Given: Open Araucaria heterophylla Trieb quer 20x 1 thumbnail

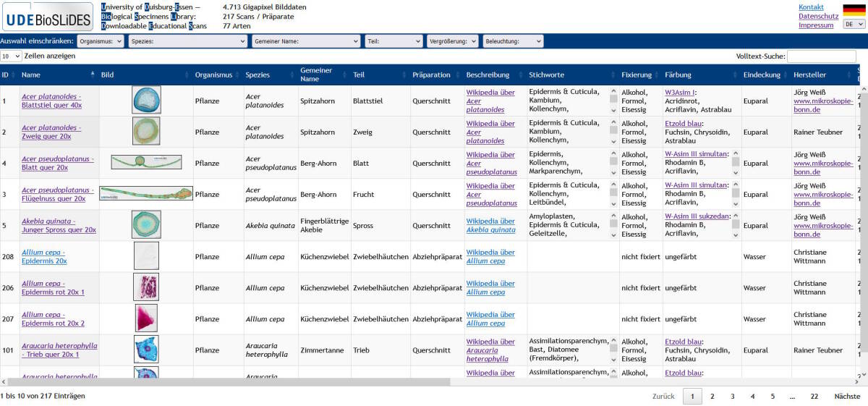Looking at the screenshot, I should pyautogui.click(x=146, y=349).
